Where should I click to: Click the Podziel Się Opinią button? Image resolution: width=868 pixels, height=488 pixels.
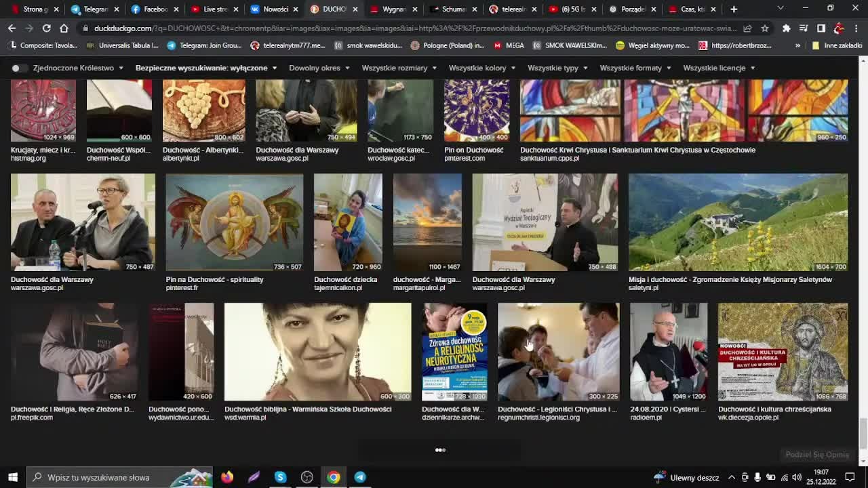(817, 455)
